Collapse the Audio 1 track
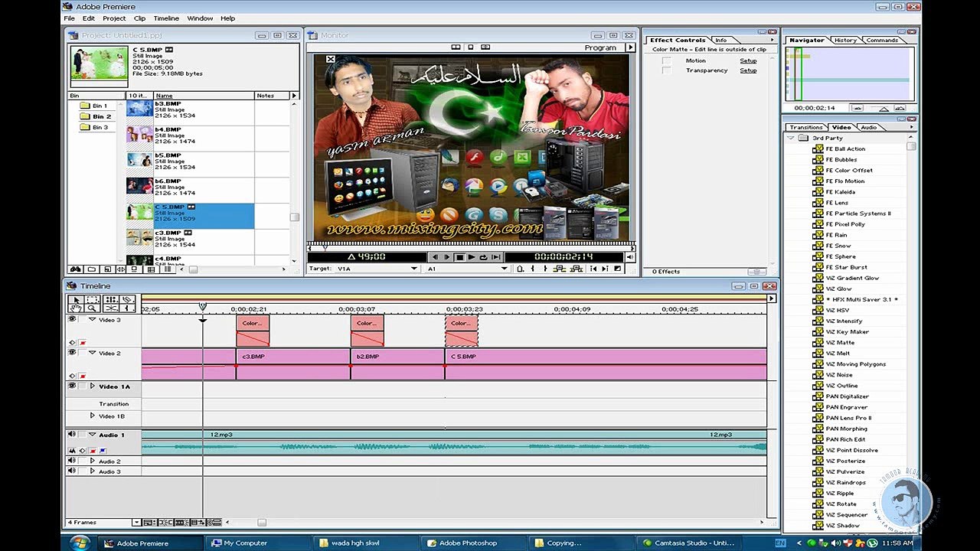The height and width of the screenshot is (551, 980). pos(93,435)
